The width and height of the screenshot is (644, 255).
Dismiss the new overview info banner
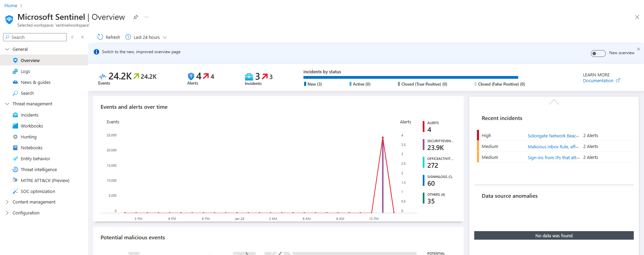(x=639, y=49)
